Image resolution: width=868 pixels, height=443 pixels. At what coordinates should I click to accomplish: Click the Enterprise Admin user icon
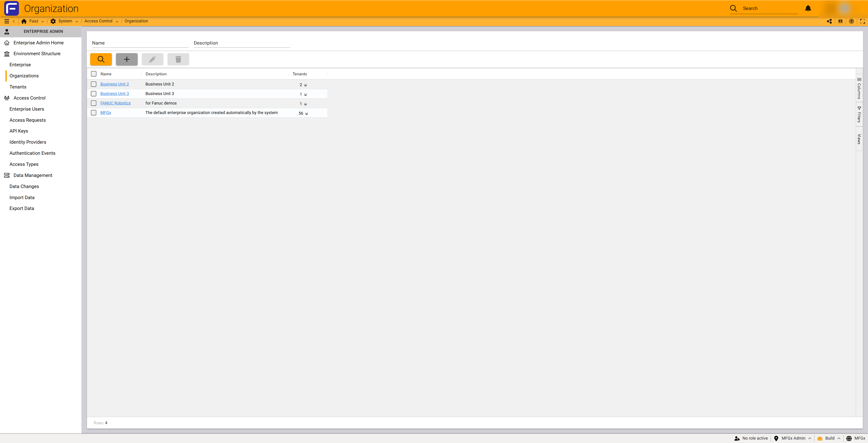pos(7,31)
